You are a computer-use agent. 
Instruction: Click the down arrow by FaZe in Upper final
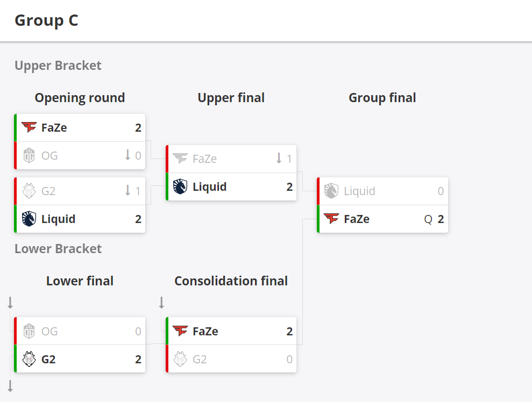tap(279, 158)
